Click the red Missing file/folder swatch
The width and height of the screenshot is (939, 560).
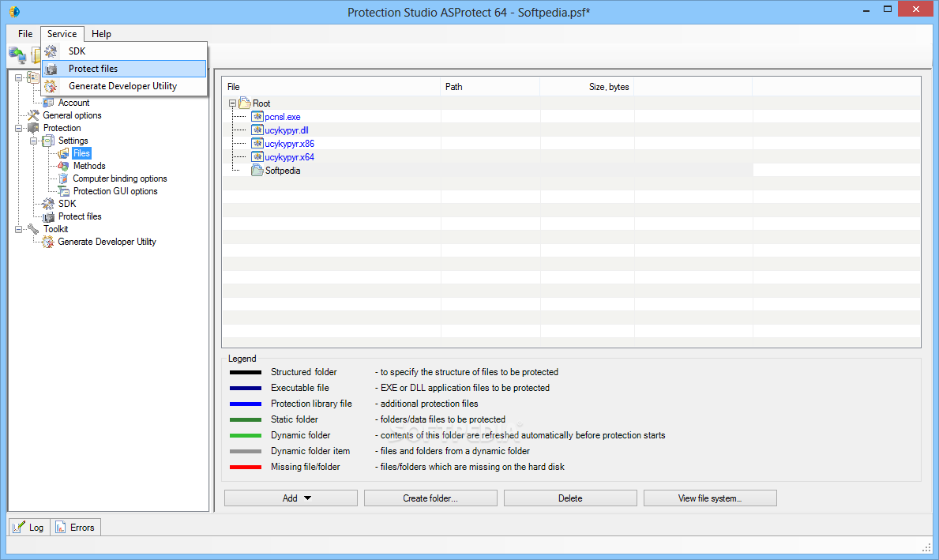[246, 467]
